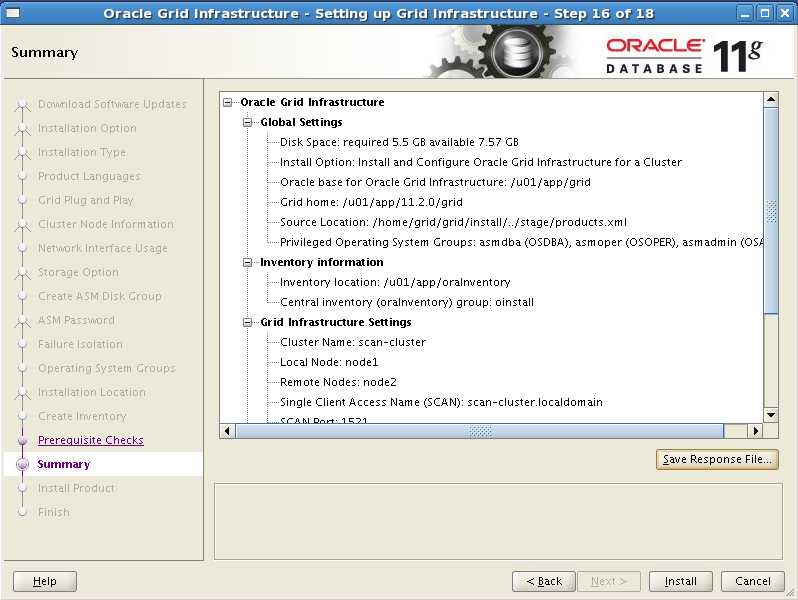This screenshot has height=600, width=798.
Task: Maximize the installer window
Action: point(764,13)
